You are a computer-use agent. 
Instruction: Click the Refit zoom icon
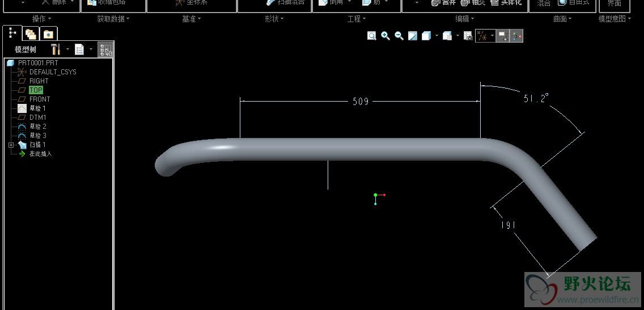(372, 36)
